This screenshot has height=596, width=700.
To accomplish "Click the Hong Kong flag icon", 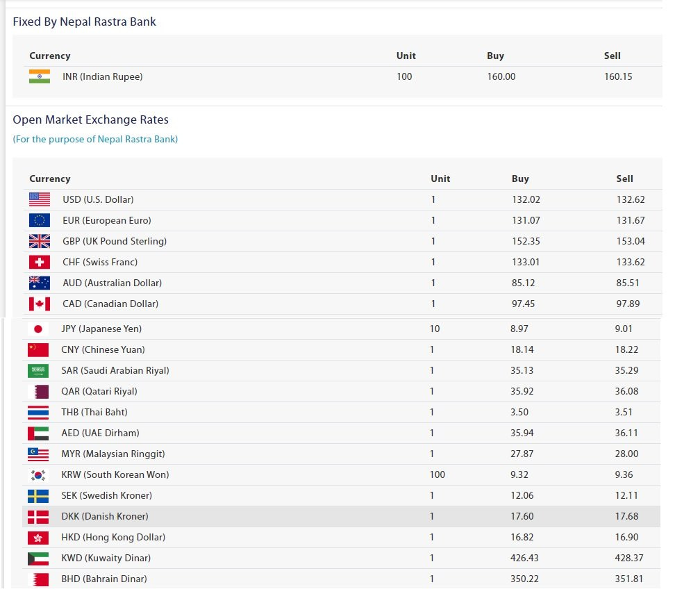I will click(x=38, y=538).
